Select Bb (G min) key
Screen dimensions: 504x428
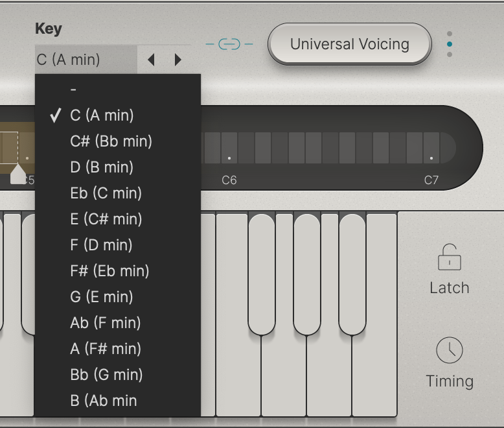click(106, 375)
